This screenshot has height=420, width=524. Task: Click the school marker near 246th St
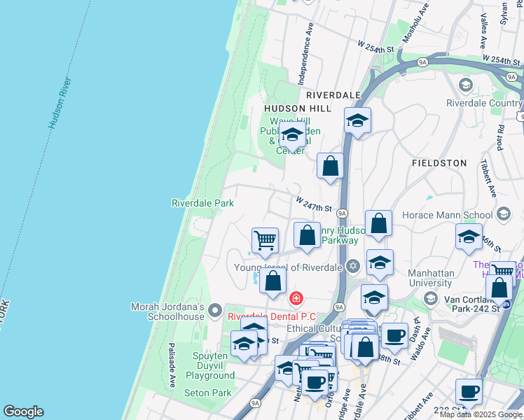point(469,239)
